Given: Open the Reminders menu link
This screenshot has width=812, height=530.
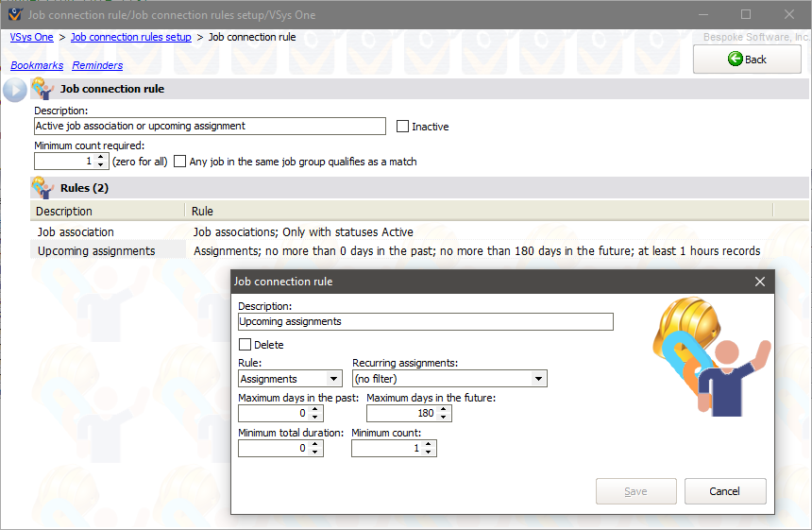Looking at the screenshot, I should point(97,65).
